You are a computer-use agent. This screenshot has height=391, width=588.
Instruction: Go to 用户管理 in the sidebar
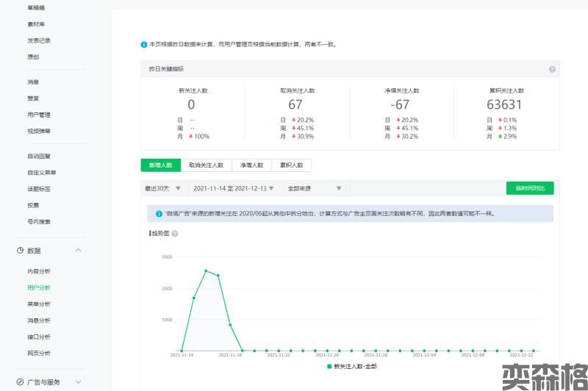tap(39, 115)
